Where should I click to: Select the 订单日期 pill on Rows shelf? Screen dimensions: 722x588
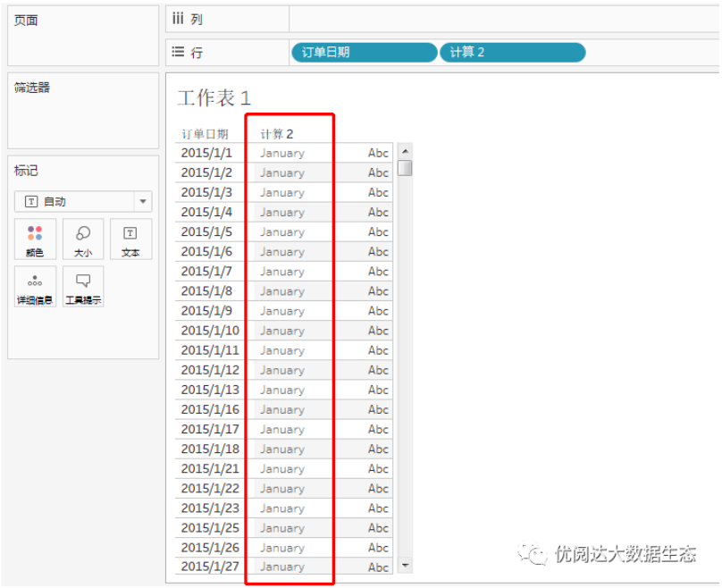364,53
